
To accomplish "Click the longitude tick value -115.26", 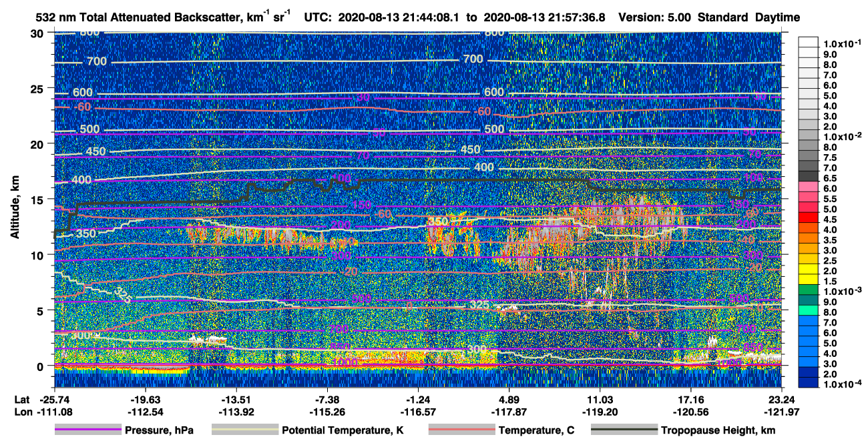I will (x=327, y=412).
